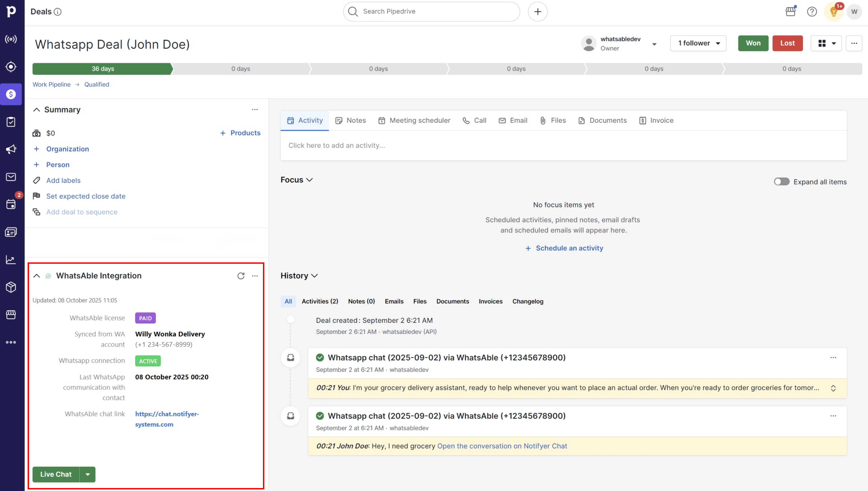Open WhatsAble Integration panel options dots
The height and width of the screenshot is (491, 868).
point(255,276)
